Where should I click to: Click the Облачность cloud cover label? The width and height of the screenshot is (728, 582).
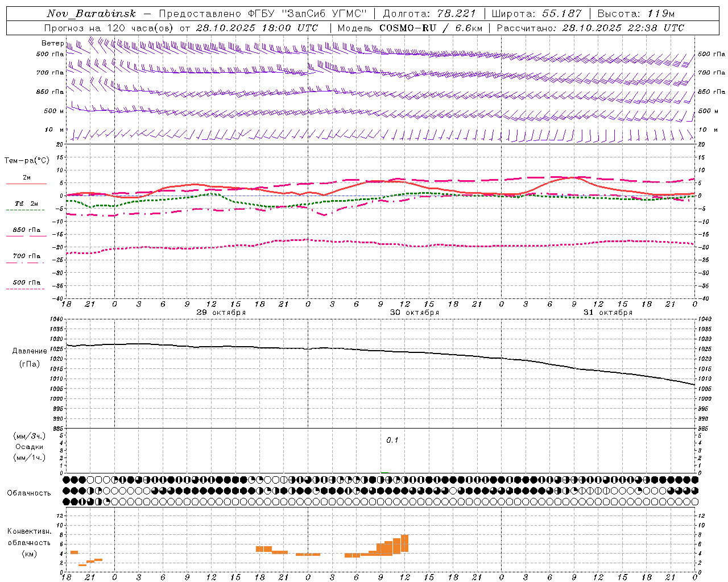pyautogui.click(x=29, y=493)
